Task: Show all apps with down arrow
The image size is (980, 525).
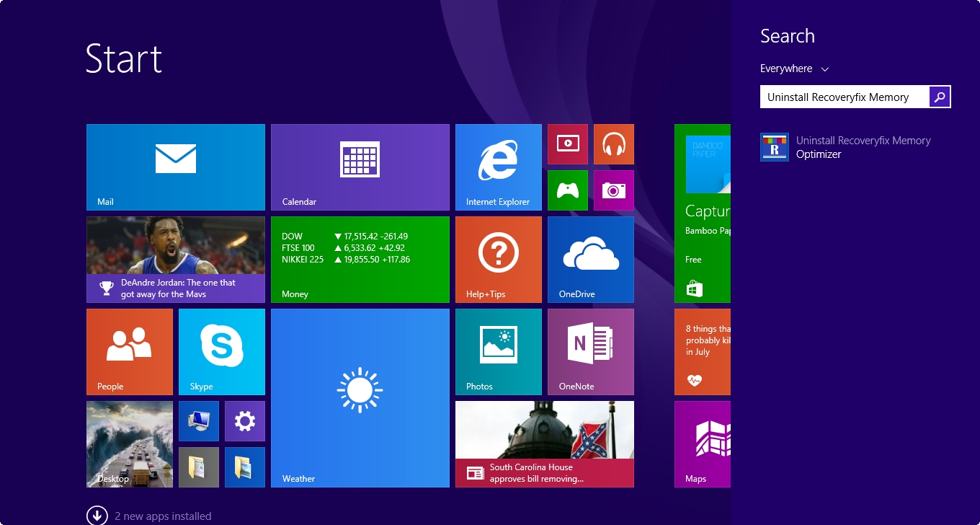Action: coord(97,516)
